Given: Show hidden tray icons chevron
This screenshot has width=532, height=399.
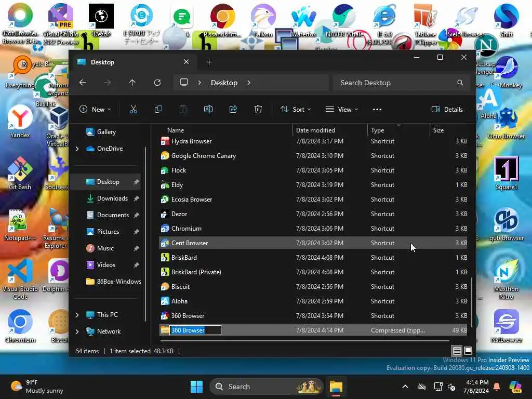Looking at the screenshot, I should 405,387.
